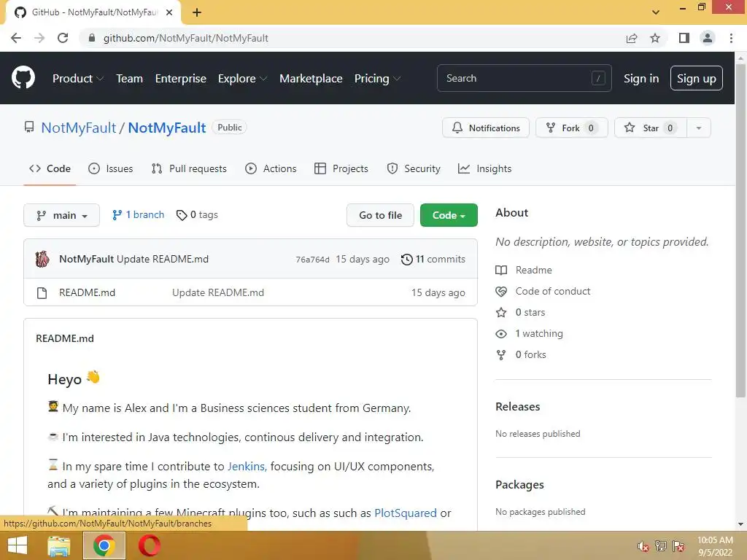
Task: Open the Code tab
Action: tap(50, 168)
